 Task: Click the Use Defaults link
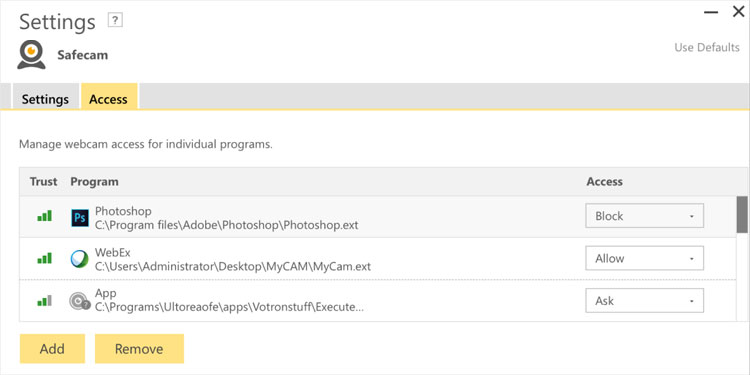[x=707, y=47]
